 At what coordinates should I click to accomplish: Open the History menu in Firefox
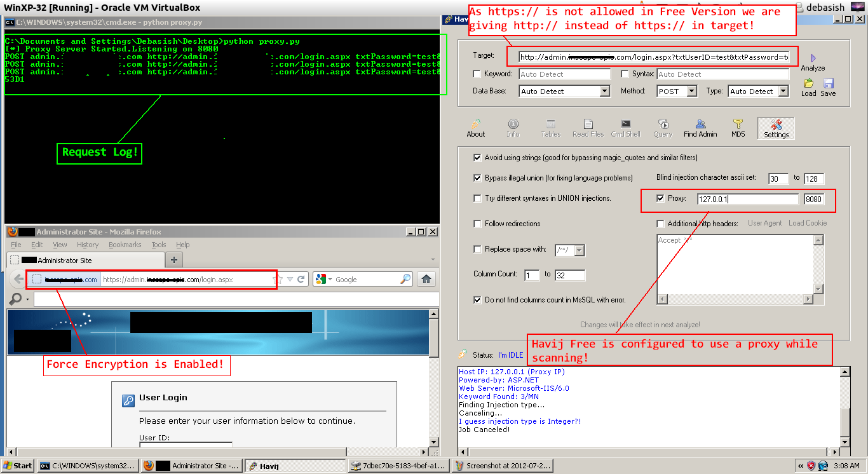click(88, 245)
